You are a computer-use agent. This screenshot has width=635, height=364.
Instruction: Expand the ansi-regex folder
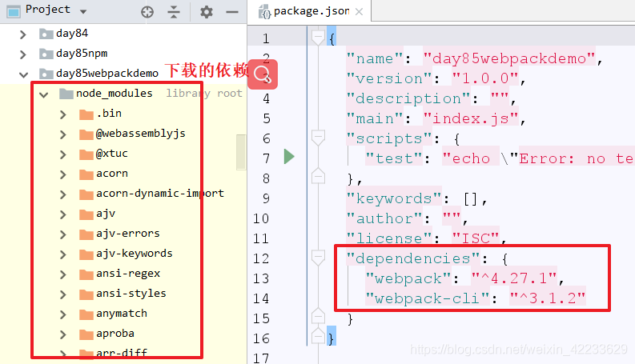(x=62, y=274)
